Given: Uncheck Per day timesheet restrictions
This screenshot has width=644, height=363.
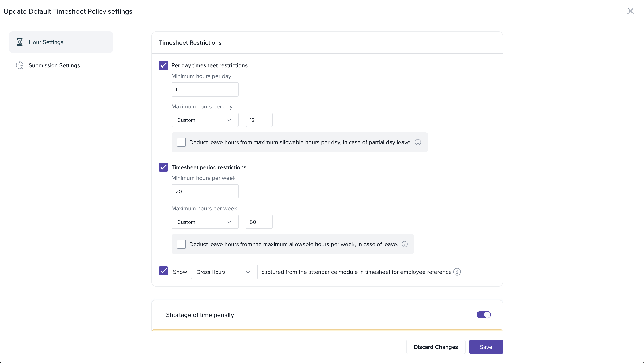Looking at the screenshot, I should [163, 65].
